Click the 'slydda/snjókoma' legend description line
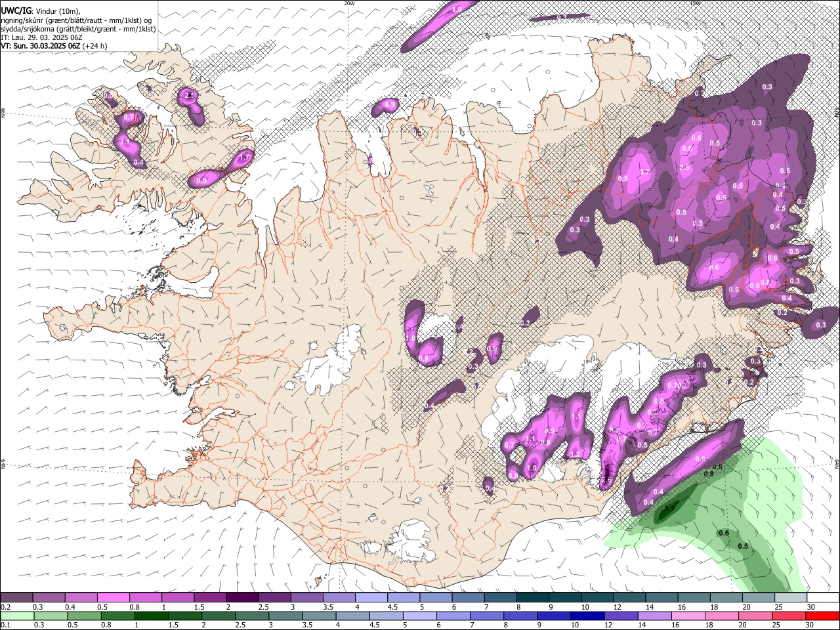The width and height of the screenshot is (840, 630). [78, 29]
